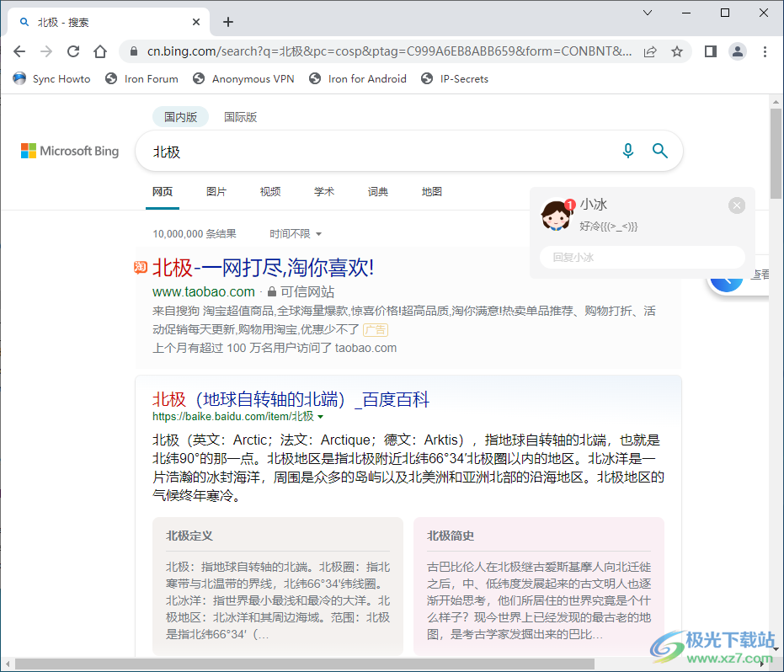Focus the 回复小冰 reply field
Screen dimensions: 784x672
click(643, 258)
